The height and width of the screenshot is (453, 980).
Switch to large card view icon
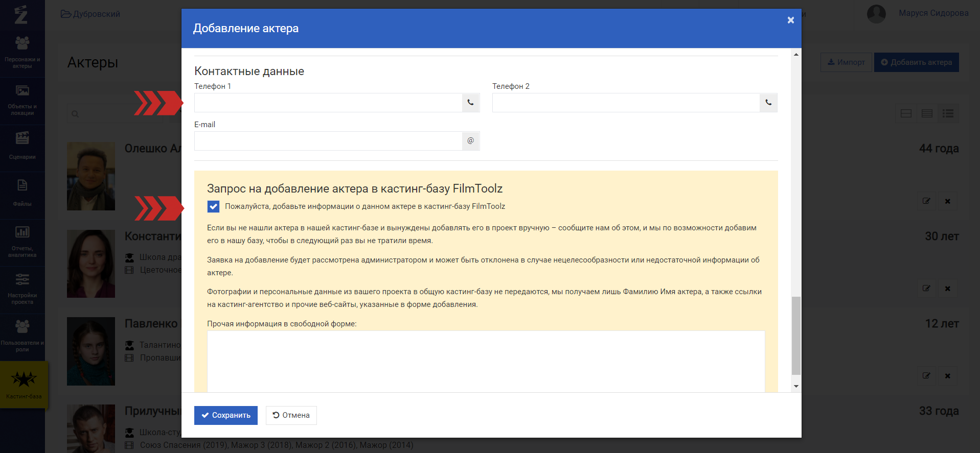(x=906, y=113)
